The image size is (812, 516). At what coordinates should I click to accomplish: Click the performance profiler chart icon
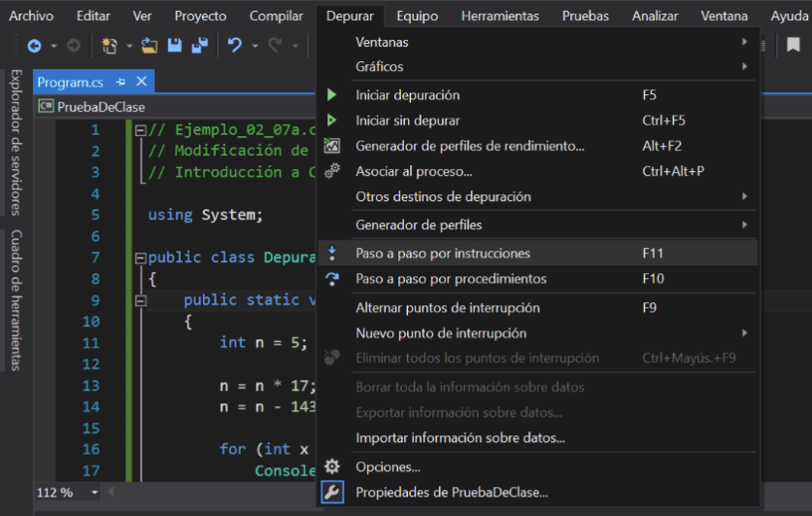332,146
